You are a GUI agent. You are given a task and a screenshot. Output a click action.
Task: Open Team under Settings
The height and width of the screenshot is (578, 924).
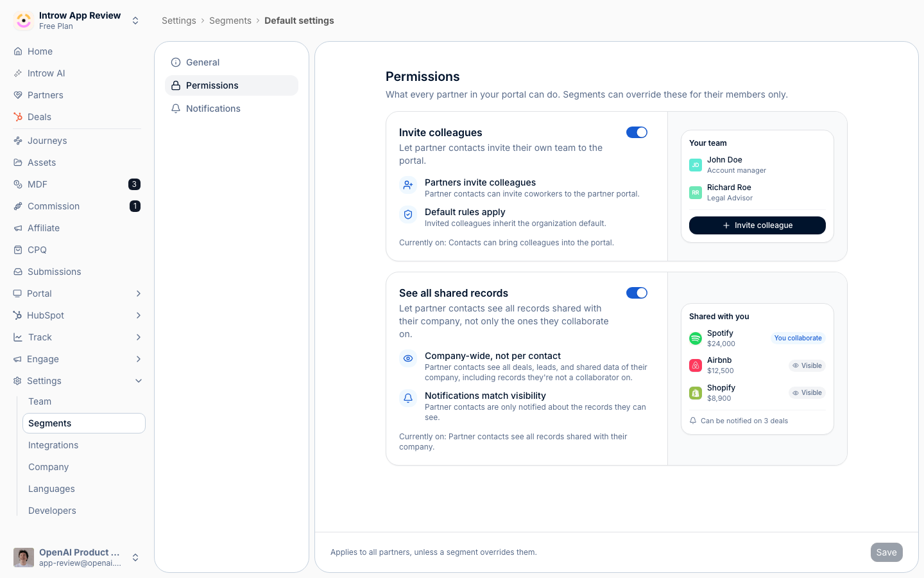(x=84, y=401)
